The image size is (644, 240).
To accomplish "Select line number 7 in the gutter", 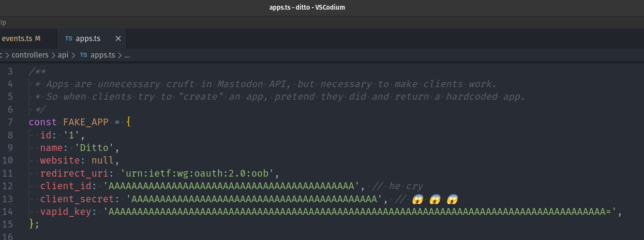I will pos(11,122).
